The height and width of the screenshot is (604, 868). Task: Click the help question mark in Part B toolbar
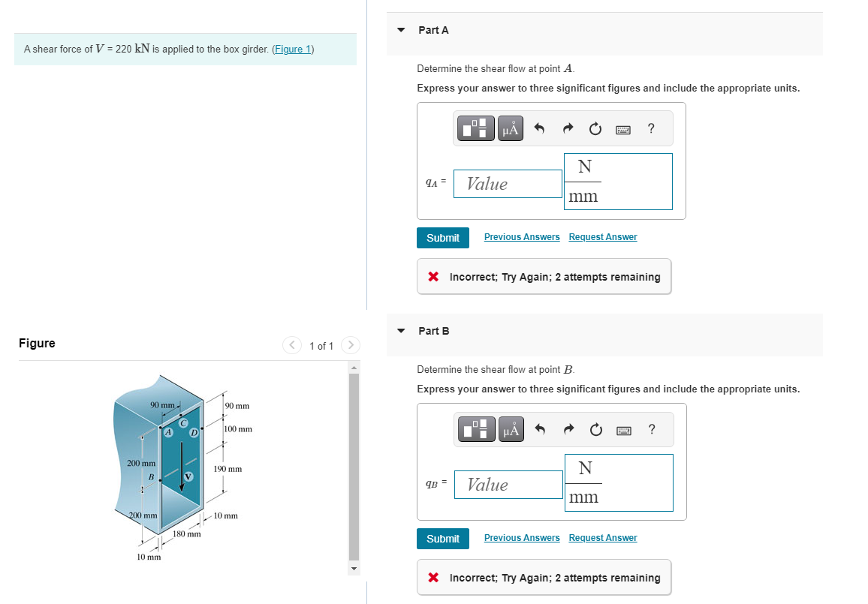pyautogui.click(x=651, y=428)
